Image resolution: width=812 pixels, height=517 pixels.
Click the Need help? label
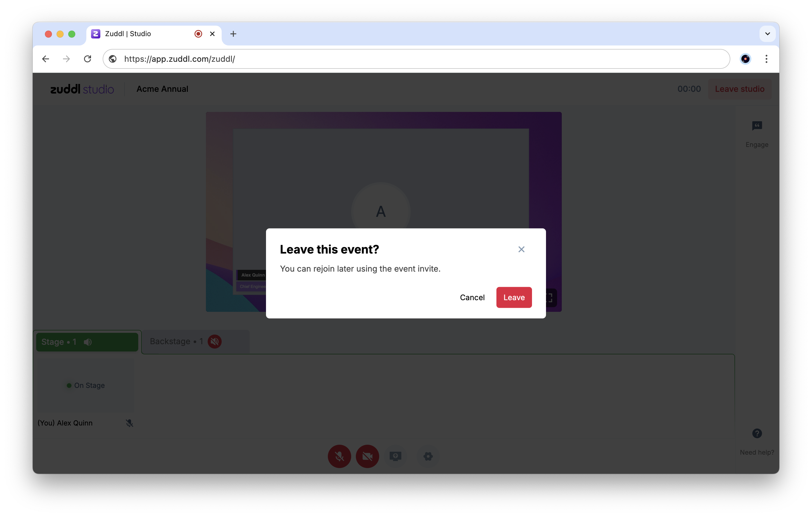pyautogui.click(x=757, y=452)
